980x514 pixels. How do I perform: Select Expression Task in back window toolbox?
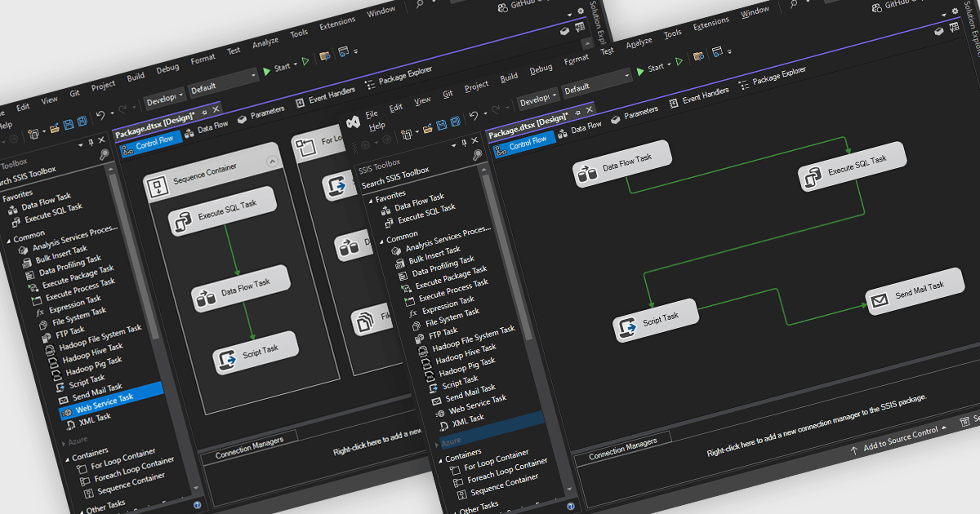tap(68, 305)
